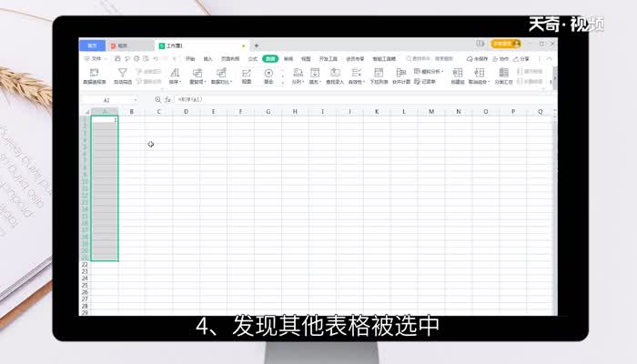
Task: Click the Share (分享) button
Action: (x=521, y=59)
